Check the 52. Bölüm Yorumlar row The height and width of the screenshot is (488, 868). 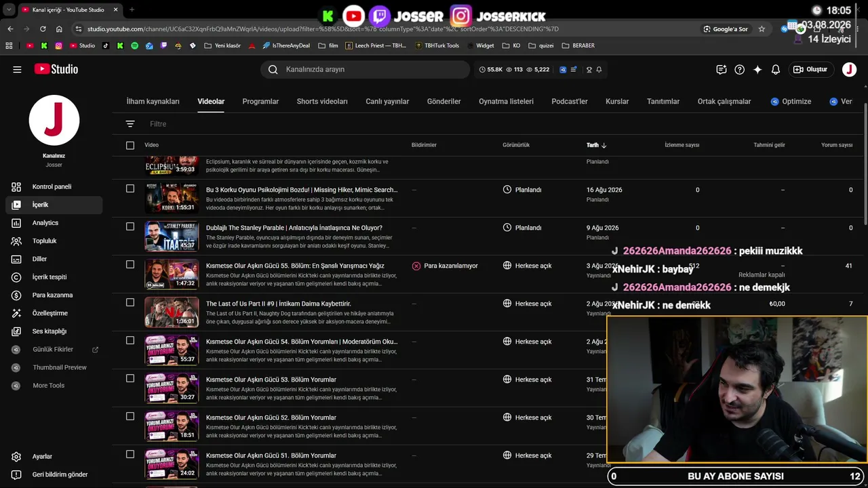[130, 416]
